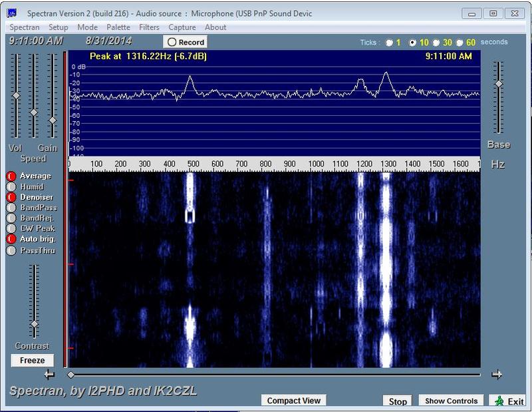The width and height of the screenshot is (532, 412).
Task: Select 60 second ticks radio button
Action: click(x=460, y=43)
